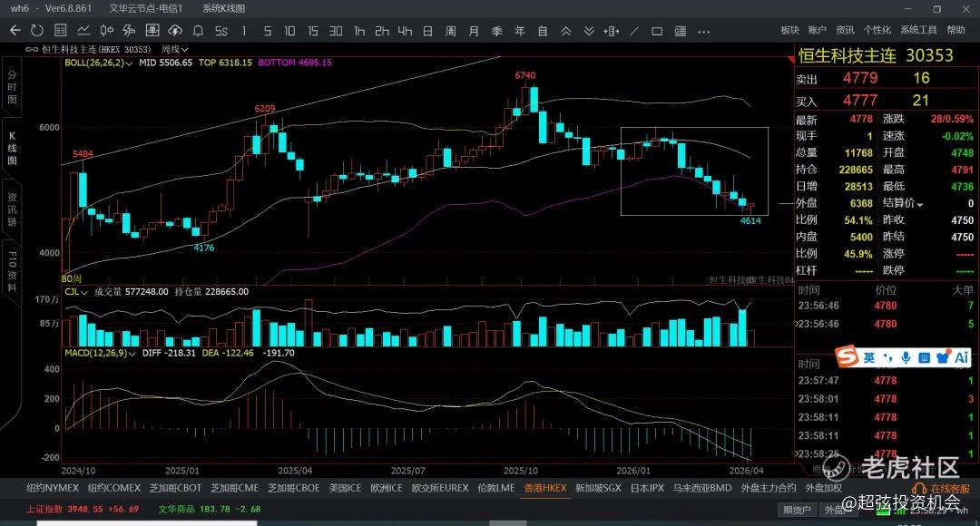Switch to the time-sharing line chart icon
980x526 pixels.
tap(83, 31)
